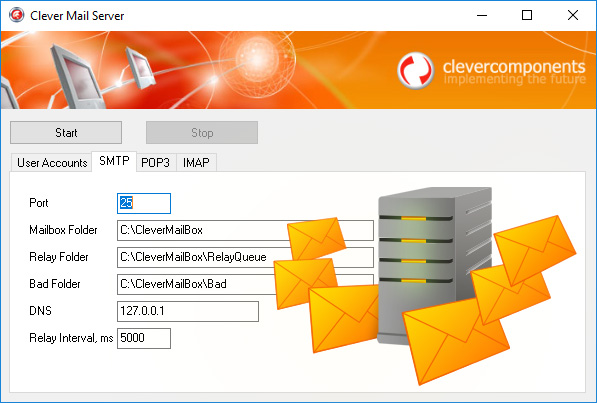Viewport: 597px width, 403px height.
Task: Focus the Mailbox Folder path field
Action: click(x=245, y=230)
